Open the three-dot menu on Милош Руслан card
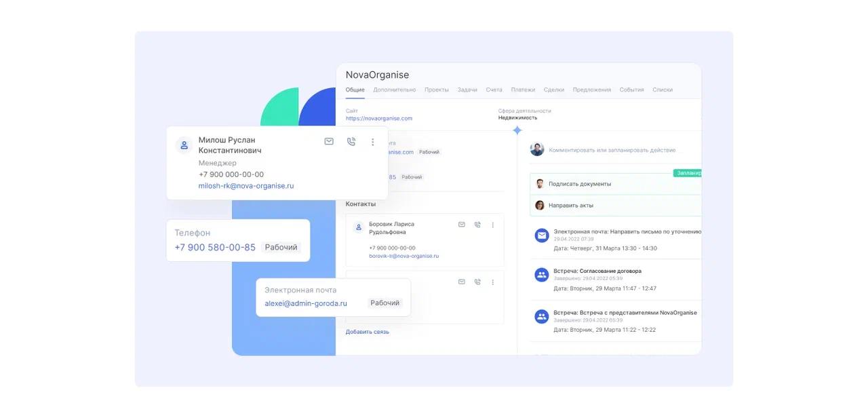Screen dimensions: 868x418 click(x=372, y=142)
